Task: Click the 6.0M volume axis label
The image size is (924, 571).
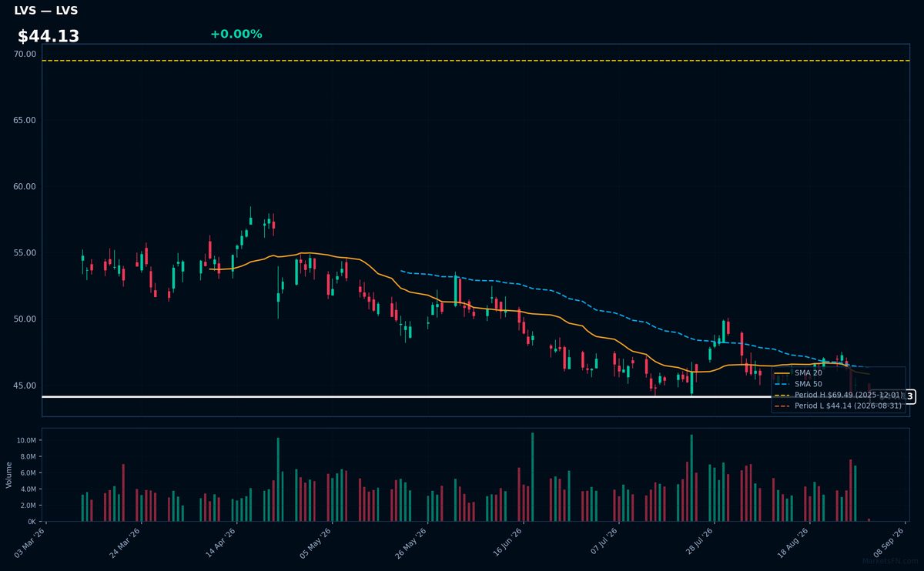Action: (x=27, y=472)
